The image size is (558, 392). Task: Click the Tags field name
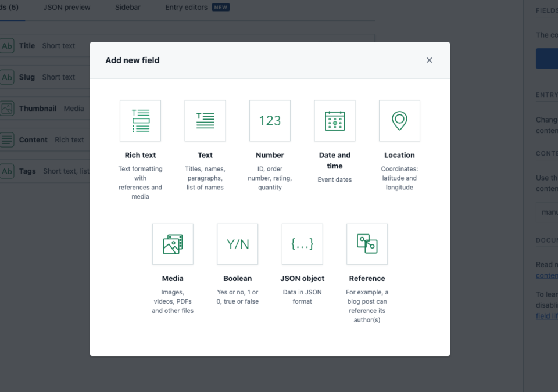coord(27,171)
